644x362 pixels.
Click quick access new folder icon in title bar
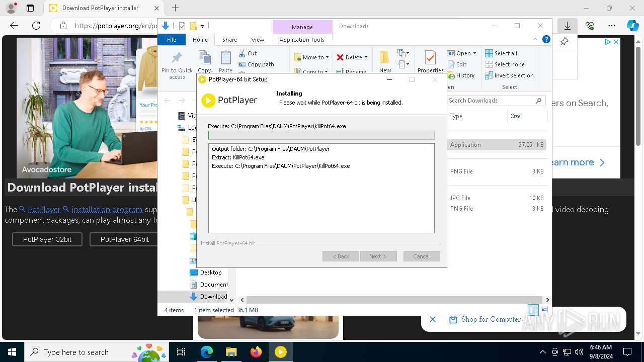[x=193, y=26]
